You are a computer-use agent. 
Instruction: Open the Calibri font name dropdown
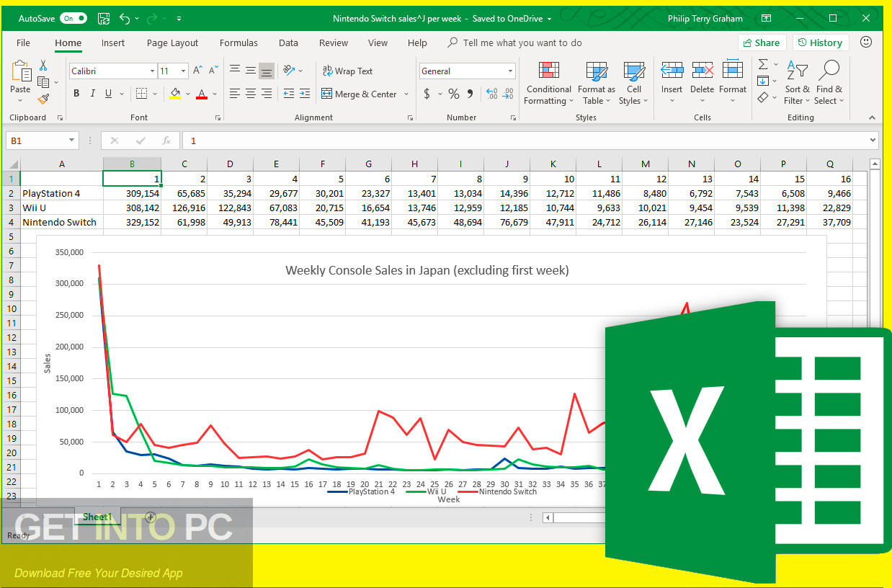pos(152,71)
